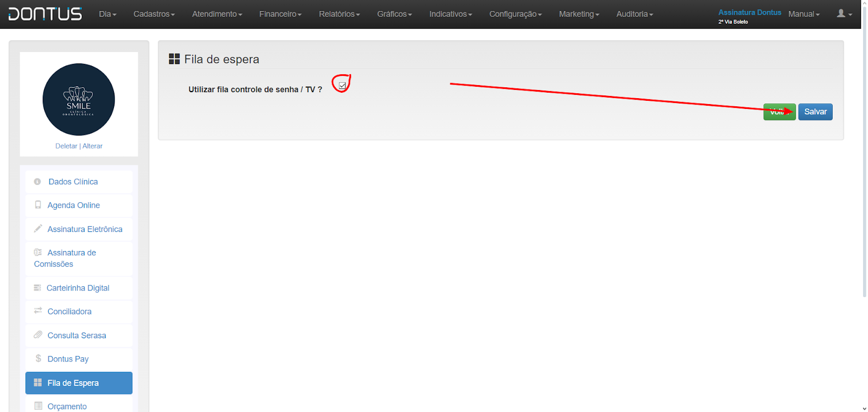The height and width of the screenshot is (412, 868).
Task: Click the Carteirinha Digital card icon
Action: (x=37, y=288)
